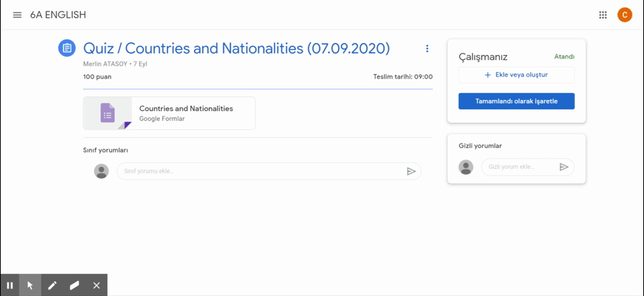Open the assignment three-dot options menu
Image resolution: width=644 pixels, height=296 pixels.
427,49
